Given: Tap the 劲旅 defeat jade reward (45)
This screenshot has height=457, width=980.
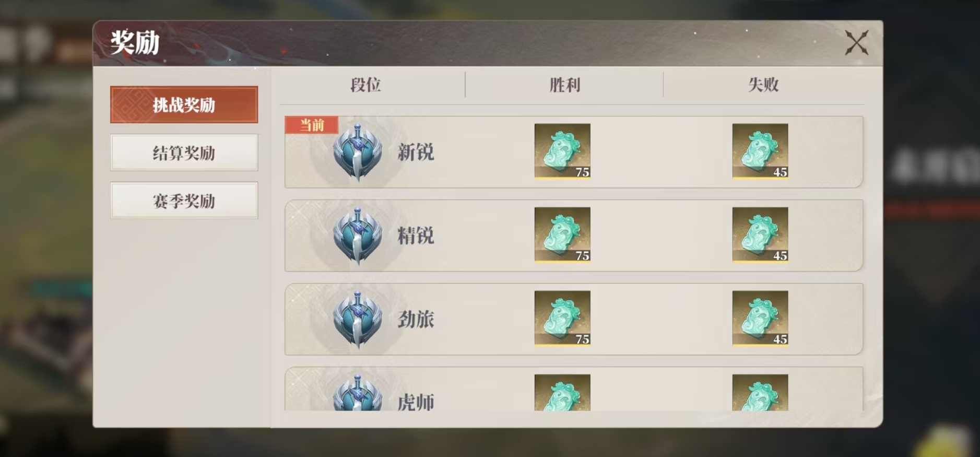Looking at the screenshot, I should coord(760,319).
